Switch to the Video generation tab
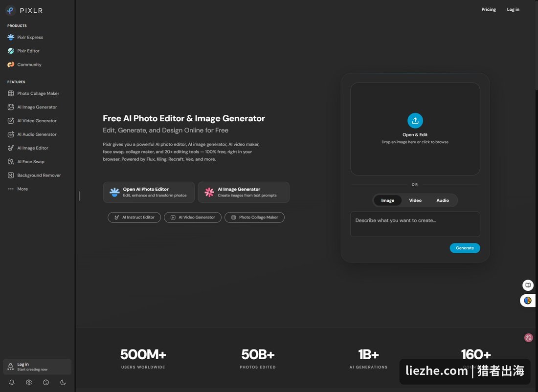The image size is (538, 392). (415, 200)
